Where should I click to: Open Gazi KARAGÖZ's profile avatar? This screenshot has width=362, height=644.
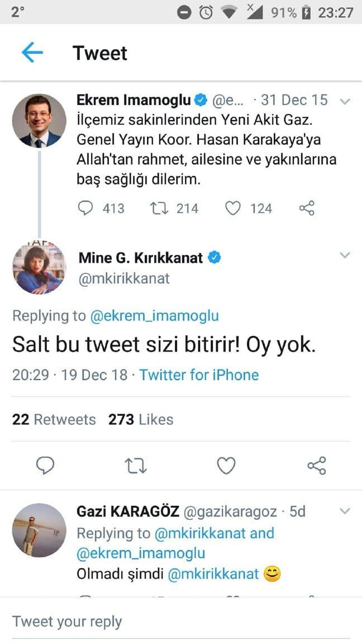pos(39,530)
